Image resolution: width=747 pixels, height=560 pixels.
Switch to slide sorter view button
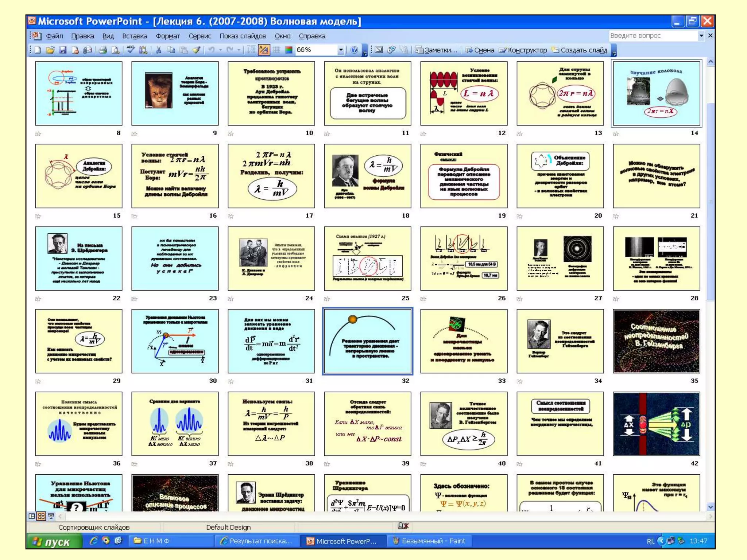click(41, 516)
